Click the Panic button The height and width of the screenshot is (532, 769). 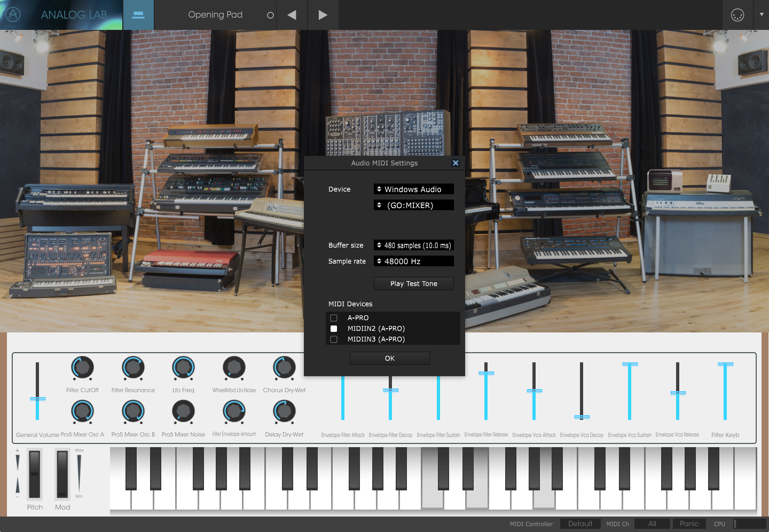(x=689, y=524)
